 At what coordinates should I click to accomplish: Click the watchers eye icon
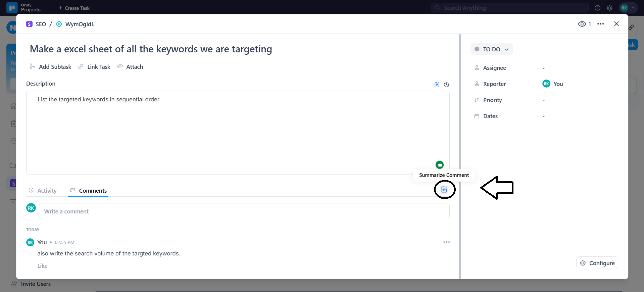(582, 24)
